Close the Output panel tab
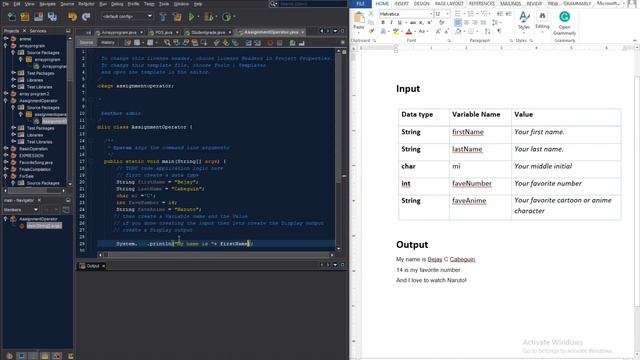Screen dimensions: 640x360 pos(103,266)
